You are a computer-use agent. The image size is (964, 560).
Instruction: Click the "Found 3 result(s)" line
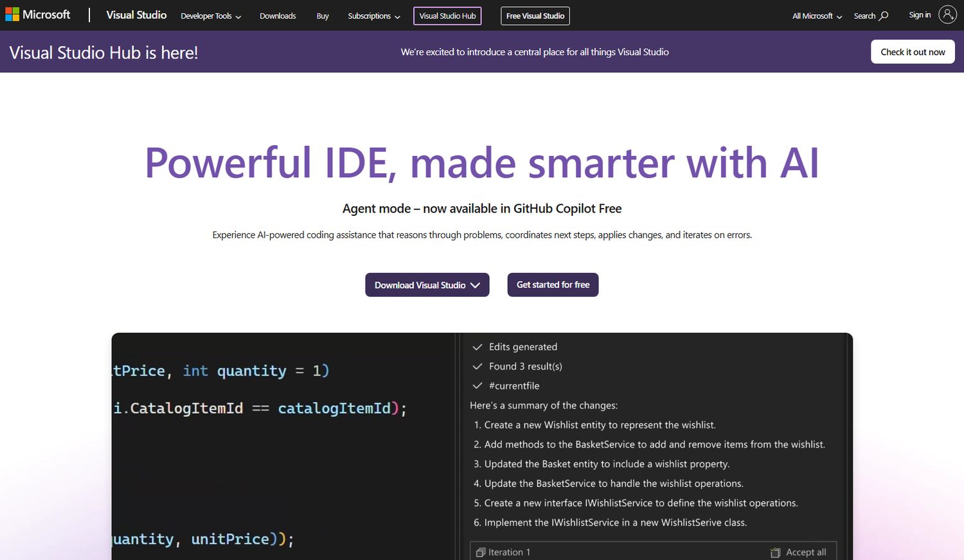(525, 366)
